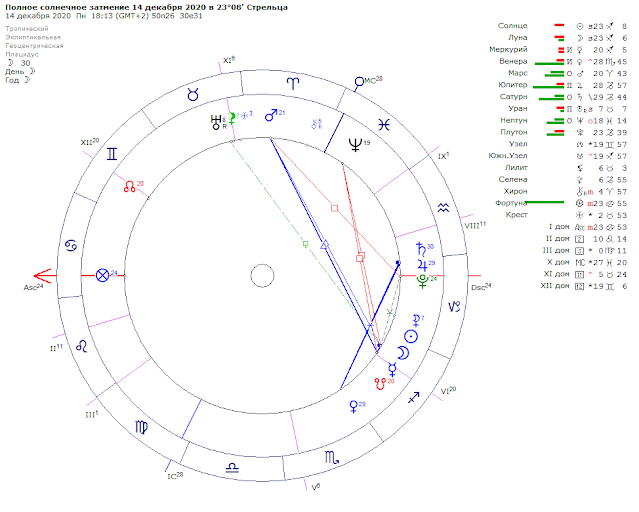This screenshot has width=639, height=512.
Task: Select the Луна row label
Action: point(518,38)
